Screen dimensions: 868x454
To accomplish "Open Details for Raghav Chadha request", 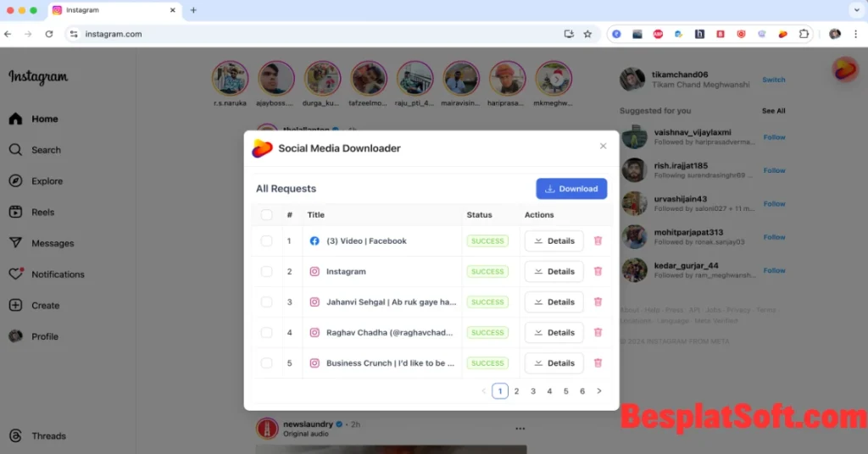I will click(554, 332).
